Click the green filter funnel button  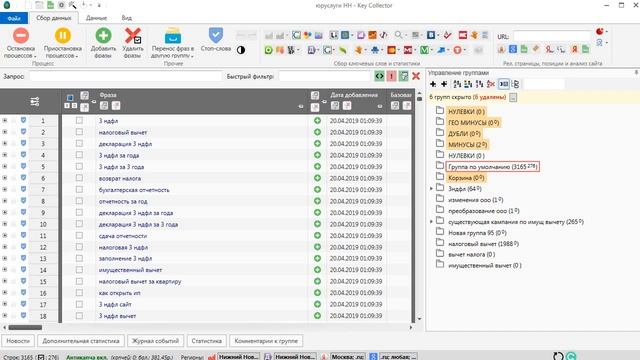(403, 76)
